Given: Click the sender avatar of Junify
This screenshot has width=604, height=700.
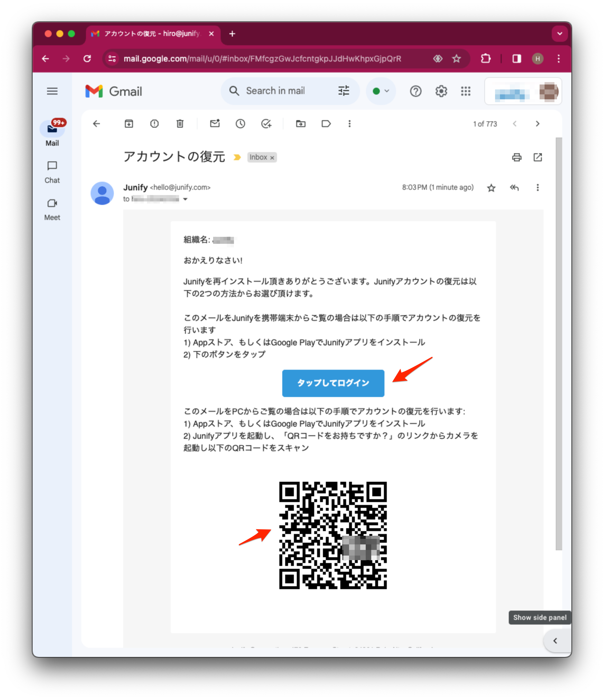Looking at the screenshot, I should coord(102,193).
